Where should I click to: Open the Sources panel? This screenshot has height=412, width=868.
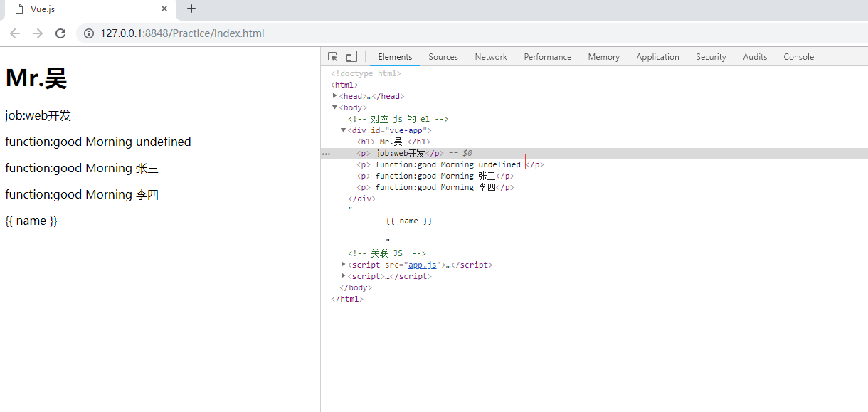click(x=443, y=57)
